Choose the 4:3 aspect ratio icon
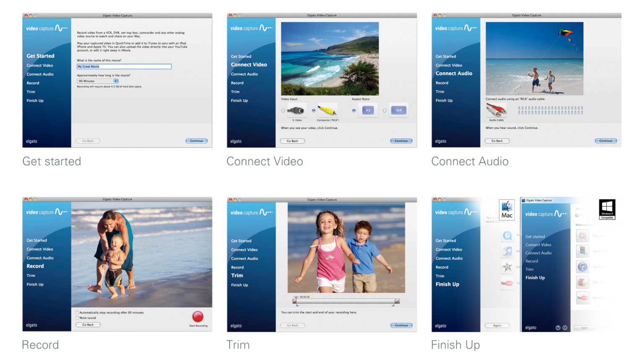644x362 pixels. click(368, 111)
